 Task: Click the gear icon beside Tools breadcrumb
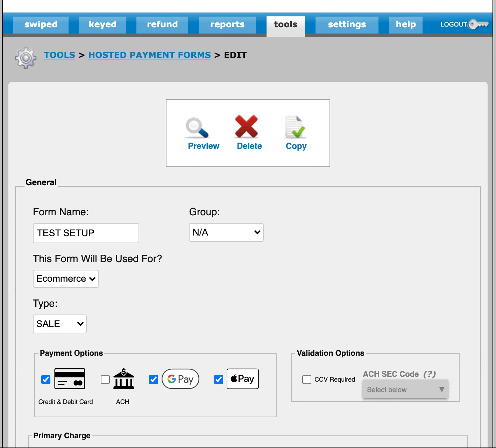point(26,57)
